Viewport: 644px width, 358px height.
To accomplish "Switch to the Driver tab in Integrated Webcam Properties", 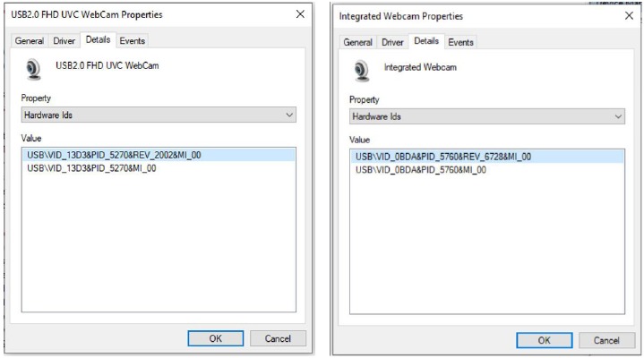I will [392, 42].
